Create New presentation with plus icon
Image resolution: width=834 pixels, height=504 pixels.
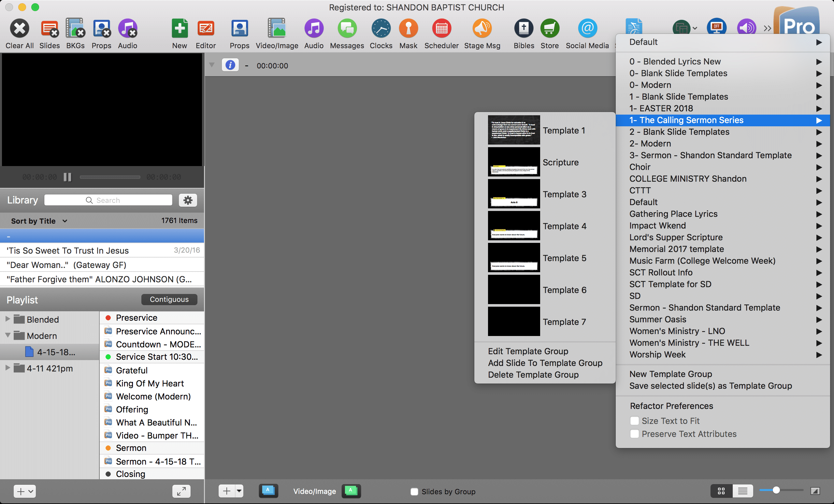pos(180,28)
